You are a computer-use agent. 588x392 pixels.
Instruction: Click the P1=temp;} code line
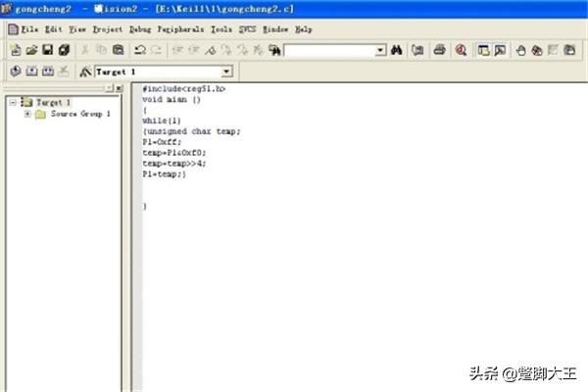(164, 174)
